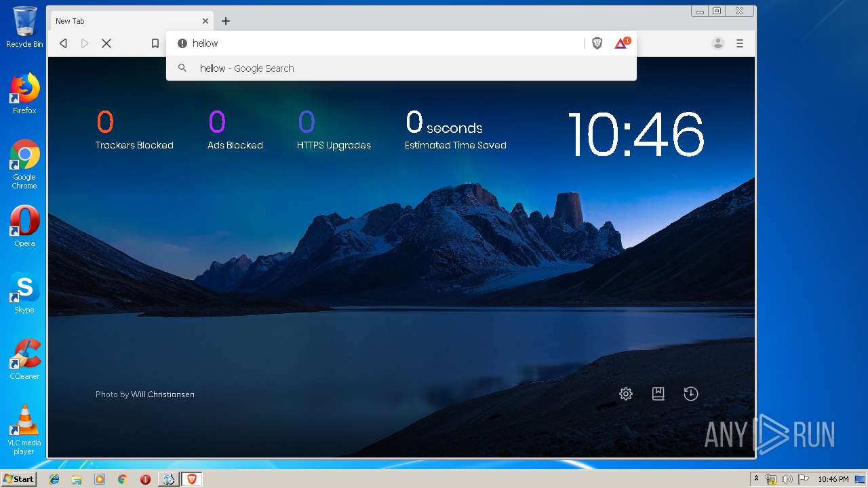Screen dimensions: 868x488
Task: Click the HTTPS Upgrades counter
Action: [334, 130]
